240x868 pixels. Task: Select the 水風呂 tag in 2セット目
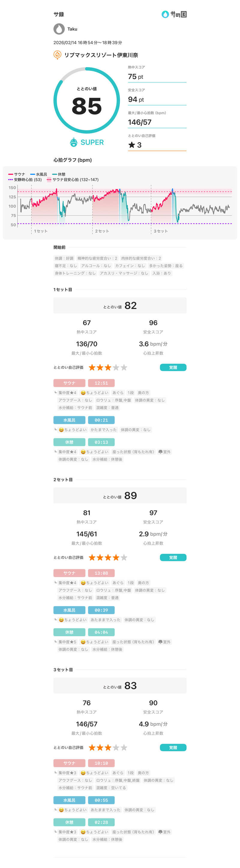click(x=69, y=610)
